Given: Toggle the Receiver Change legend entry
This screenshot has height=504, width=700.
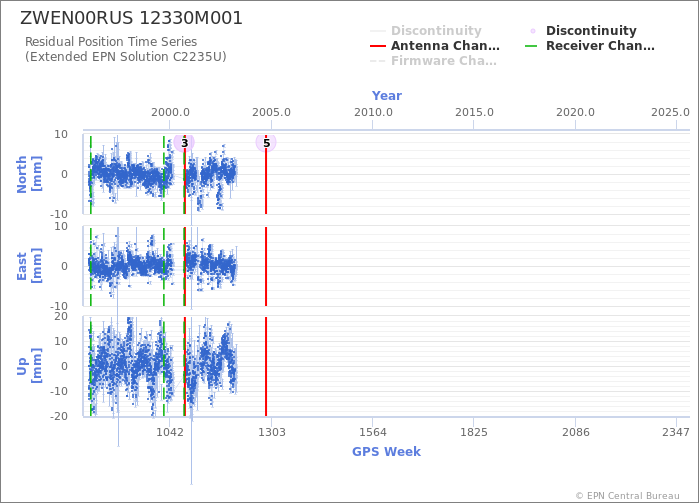Looking at the screenshot, I should point(589,46).
